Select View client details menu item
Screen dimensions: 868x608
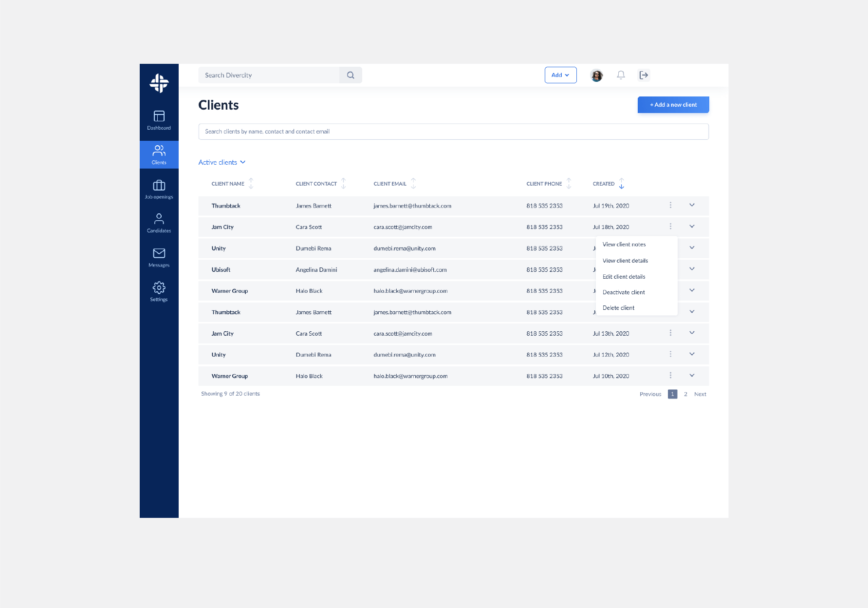click(x=625, y=261)
